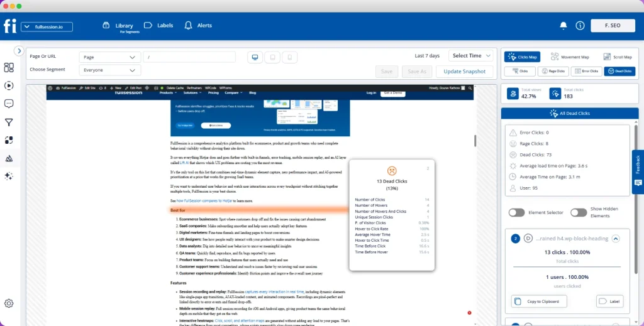Click the red 1 click marker
Image resolution: width=644 pixels, height=326 pixels.
(x=469, y=313)
